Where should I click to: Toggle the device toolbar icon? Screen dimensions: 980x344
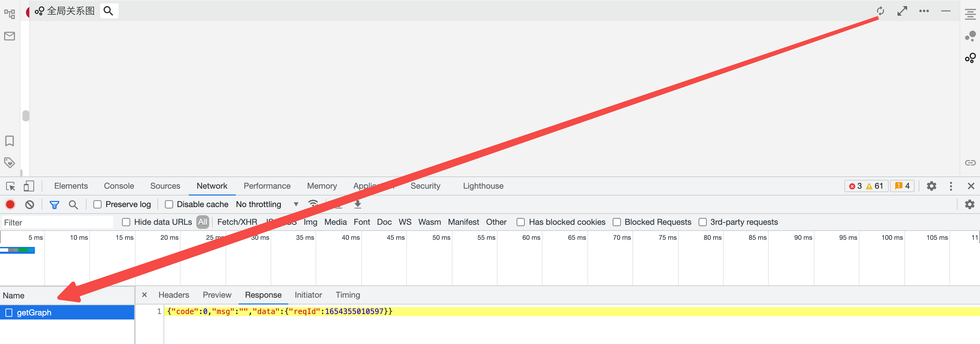coord(29,186)
